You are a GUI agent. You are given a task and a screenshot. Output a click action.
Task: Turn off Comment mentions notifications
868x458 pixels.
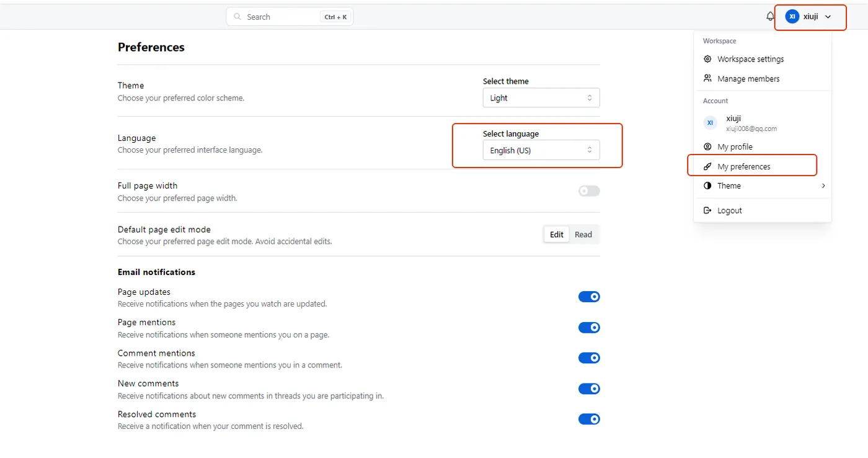tap(589, 358)
